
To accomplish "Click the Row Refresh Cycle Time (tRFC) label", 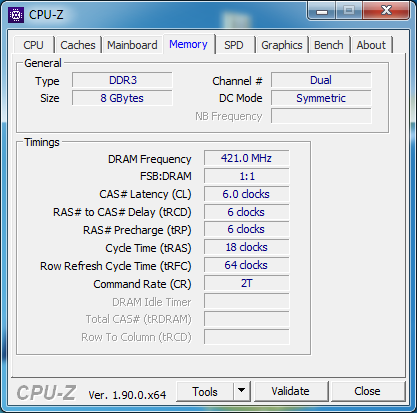I will coord(116,266).
